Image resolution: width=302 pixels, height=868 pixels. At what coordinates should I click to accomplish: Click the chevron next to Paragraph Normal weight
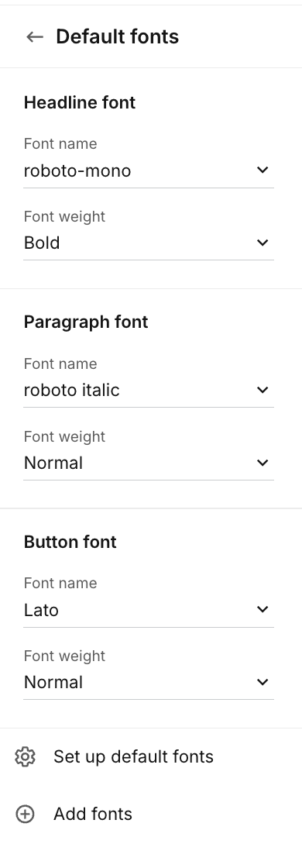(x=263, y=462)
